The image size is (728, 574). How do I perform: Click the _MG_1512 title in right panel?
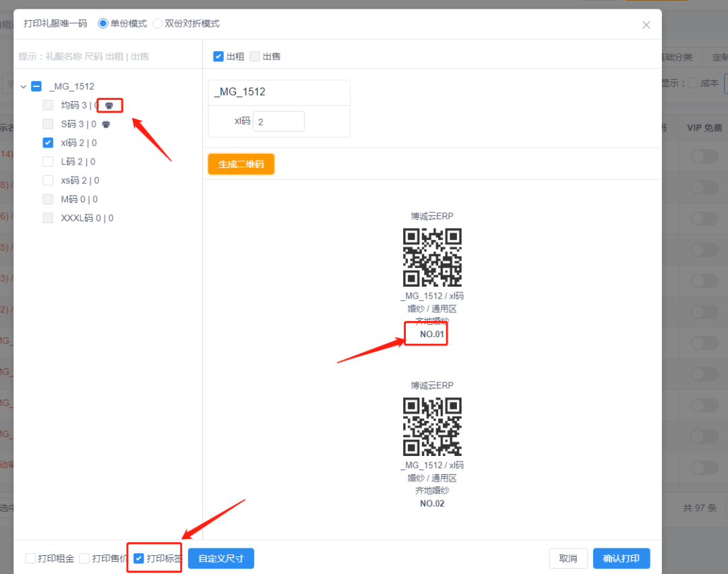point(240,92)
